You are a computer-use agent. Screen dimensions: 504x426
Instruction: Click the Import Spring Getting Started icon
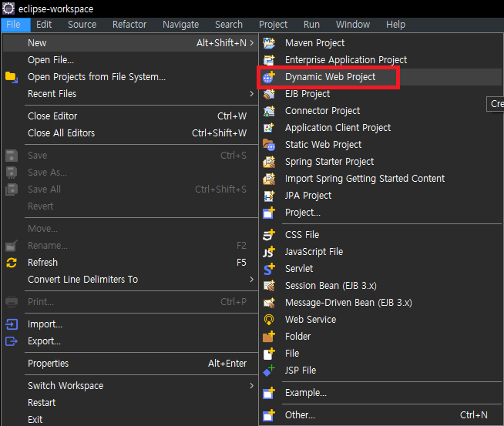pos(269,179)
